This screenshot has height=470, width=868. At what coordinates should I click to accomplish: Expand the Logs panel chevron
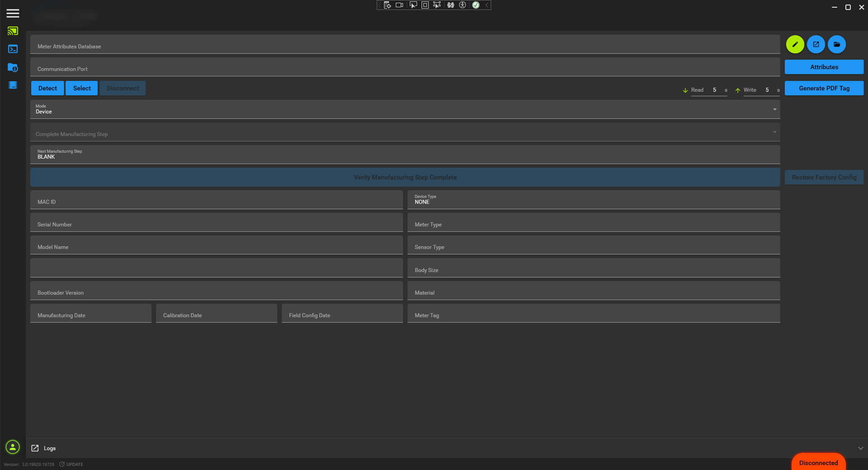[x=860, y=448]
